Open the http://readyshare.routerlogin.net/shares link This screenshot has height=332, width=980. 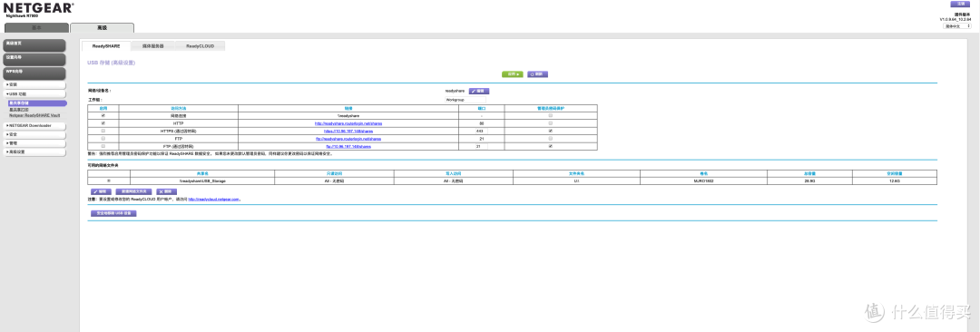point(348,123)
